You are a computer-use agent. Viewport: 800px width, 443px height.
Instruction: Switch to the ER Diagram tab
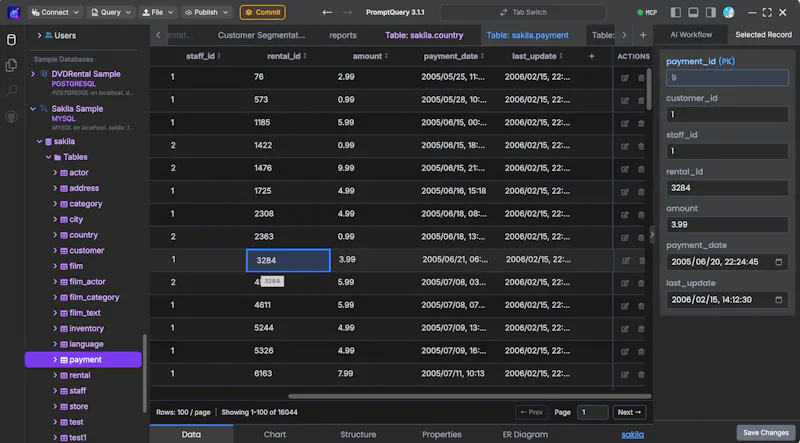(x=525, y=434)
